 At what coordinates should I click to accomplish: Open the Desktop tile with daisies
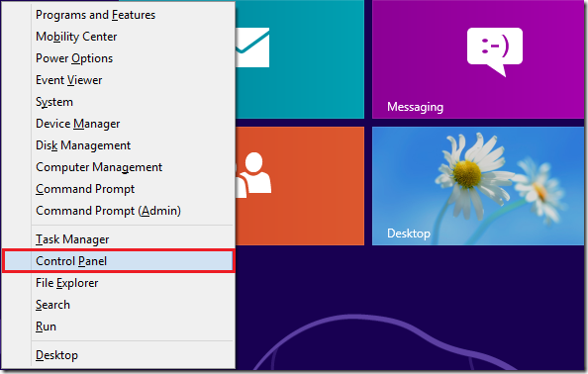pos(478,186)
